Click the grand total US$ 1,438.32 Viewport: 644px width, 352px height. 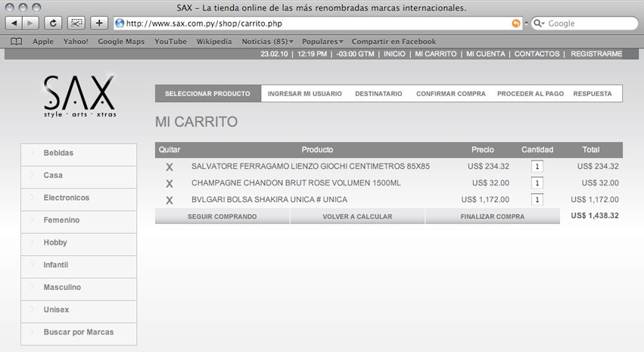(595, 216)
